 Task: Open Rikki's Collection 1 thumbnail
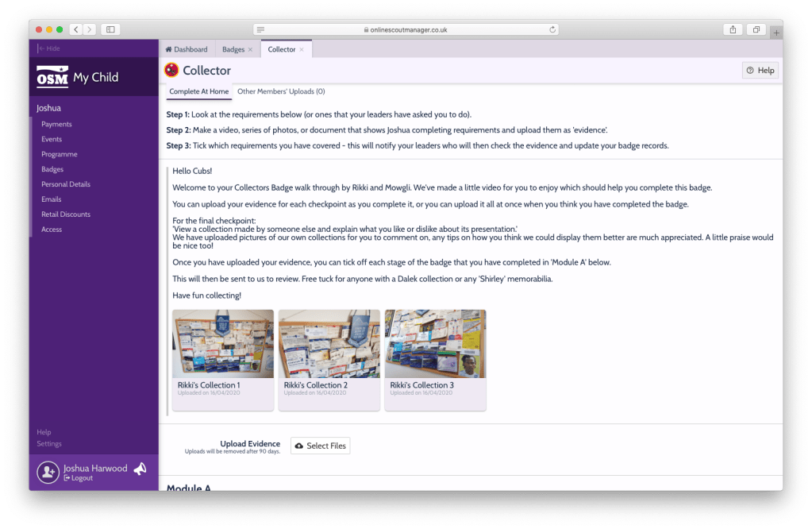(223, 344)
